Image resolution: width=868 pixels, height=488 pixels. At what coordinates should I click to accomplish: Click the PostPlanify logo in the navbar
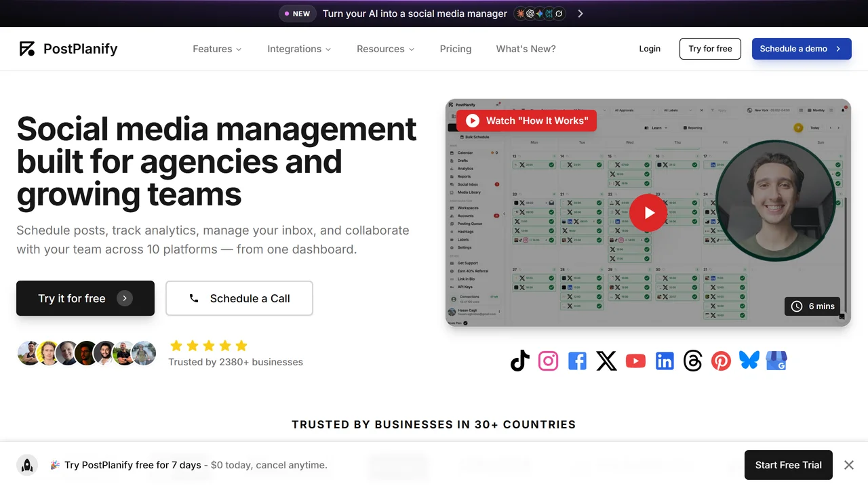[68, 49]
